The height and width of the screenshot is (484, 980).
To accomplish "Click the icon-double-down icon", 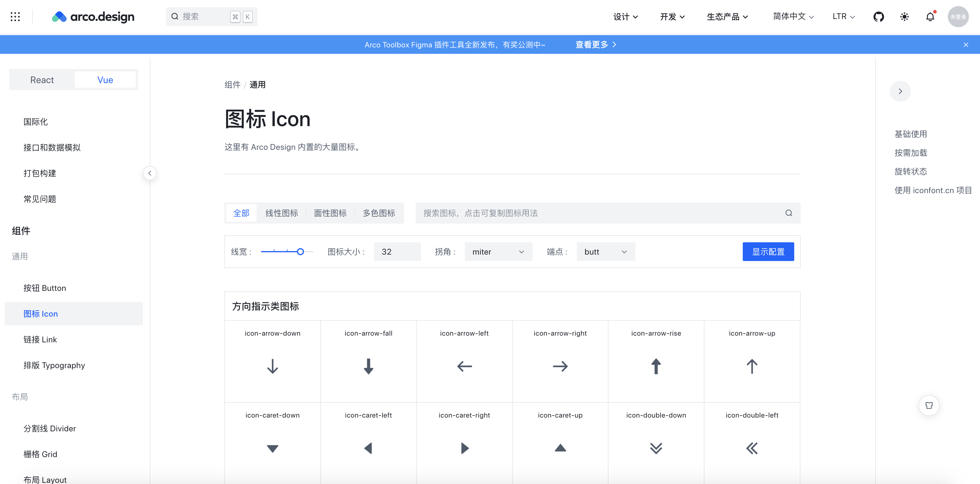I will (x=656, y=448).
